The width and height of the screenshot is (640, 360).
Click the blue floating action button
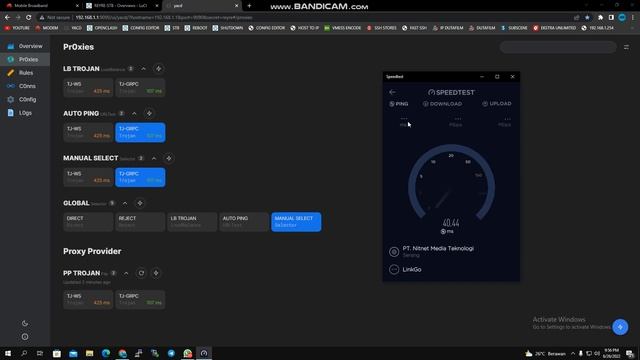(x=620, y=327)
